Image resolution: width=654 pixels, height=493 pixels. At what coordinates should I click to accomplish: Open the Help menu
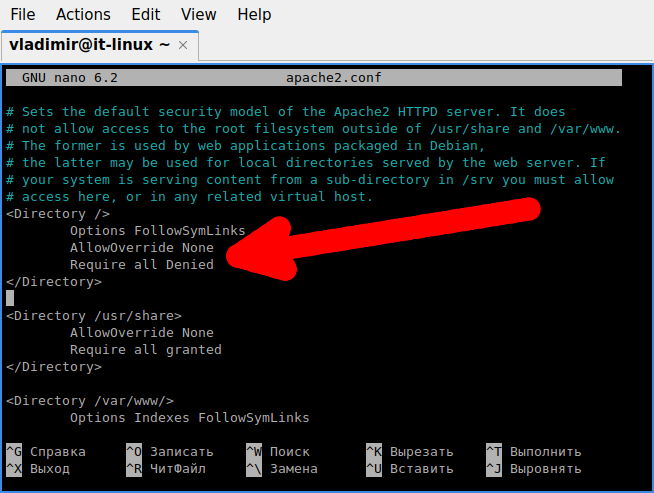(254, 15)
